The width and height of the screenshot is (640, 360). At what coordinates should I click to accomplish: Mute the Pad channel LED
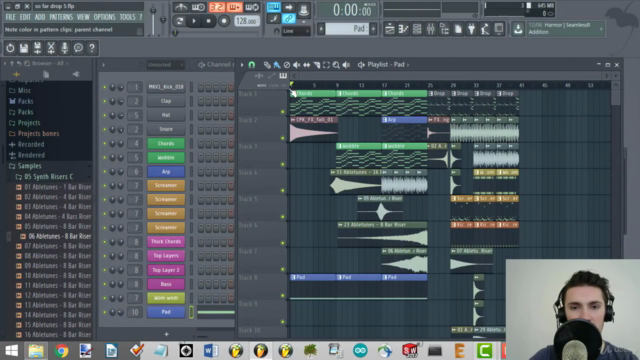[104, 312]
